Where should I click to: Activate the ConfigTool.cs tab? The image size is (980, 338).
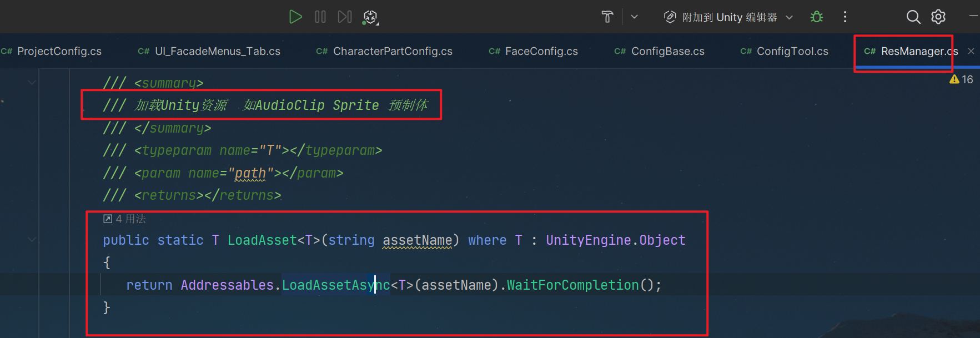coord(792,51)
